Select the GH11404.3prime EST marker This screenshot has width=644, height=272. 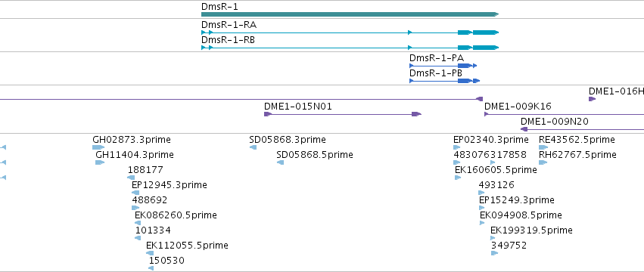click(x=100, y=162)
